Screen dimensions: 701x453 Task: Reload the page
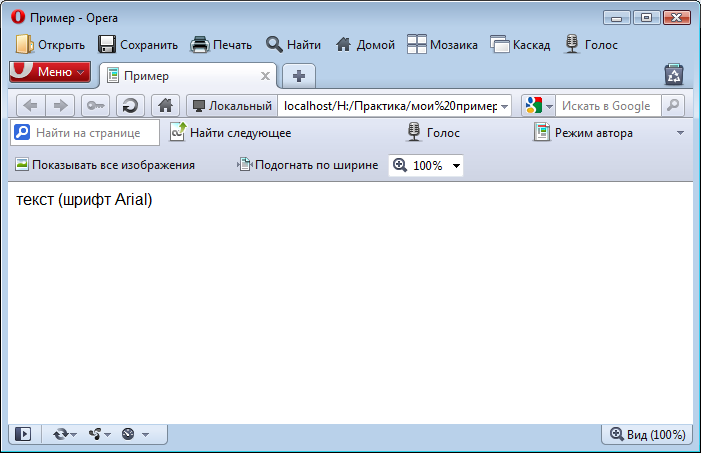130,106
